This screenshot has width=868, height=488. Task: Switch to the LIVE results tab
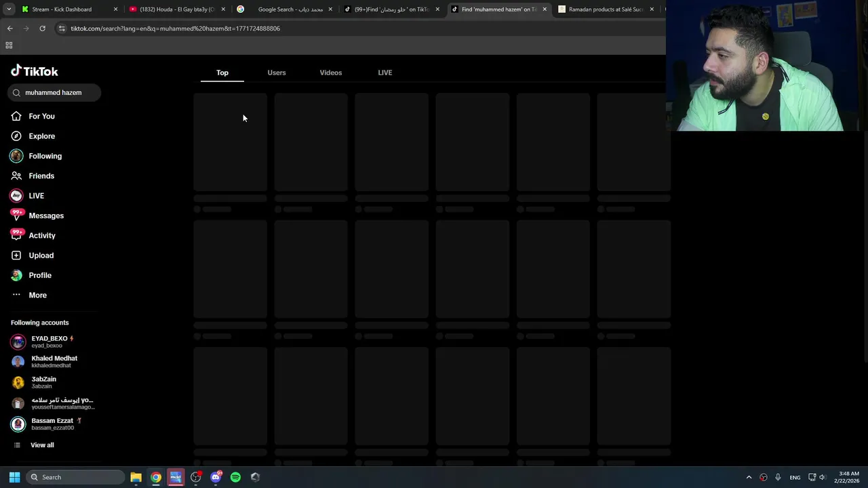click(x=384, y=73)
